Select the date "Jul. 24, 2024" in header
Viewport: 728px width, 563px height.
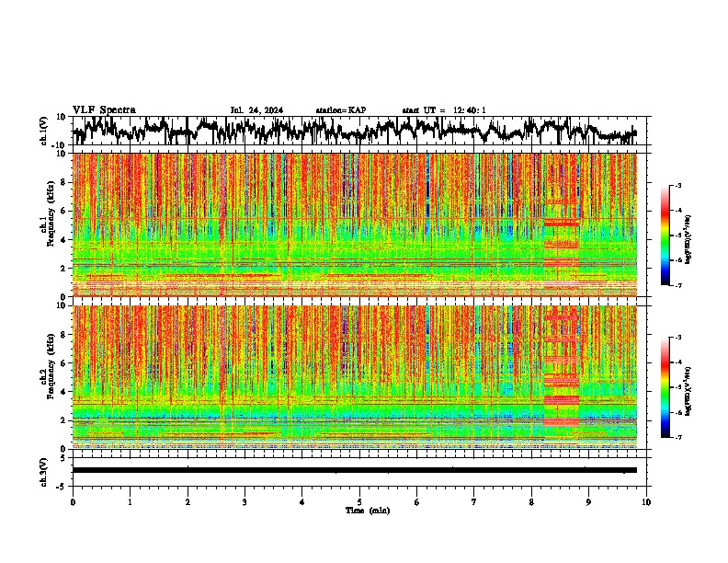point(256,110)
